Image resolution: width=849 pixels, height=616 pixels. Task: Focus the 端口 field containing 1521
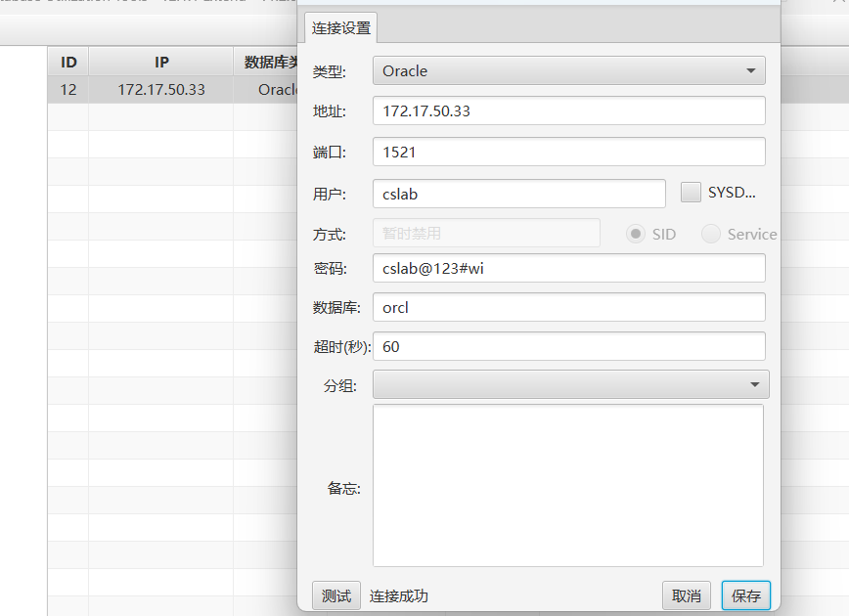pos(568,153)
